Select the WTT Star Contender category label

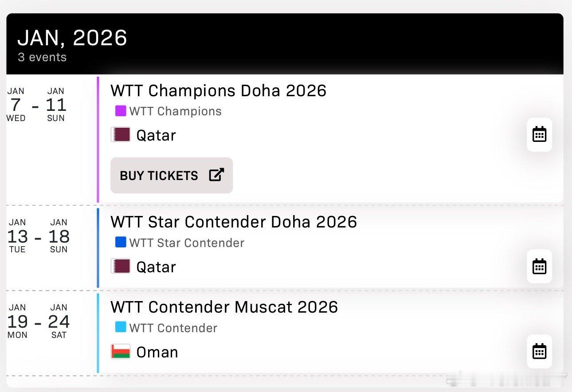pyautogui.click(x=187, y=243)
